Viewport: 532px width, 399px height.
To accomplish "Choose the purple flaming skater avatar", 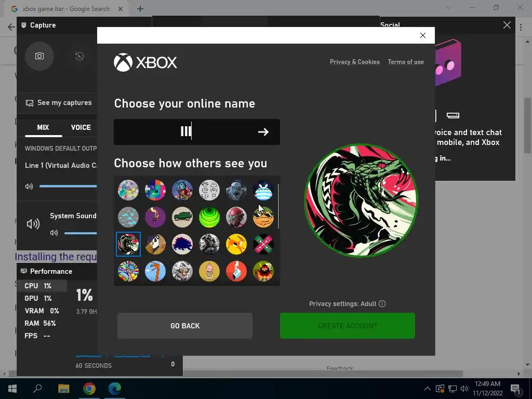I will (x=155, y=217).
